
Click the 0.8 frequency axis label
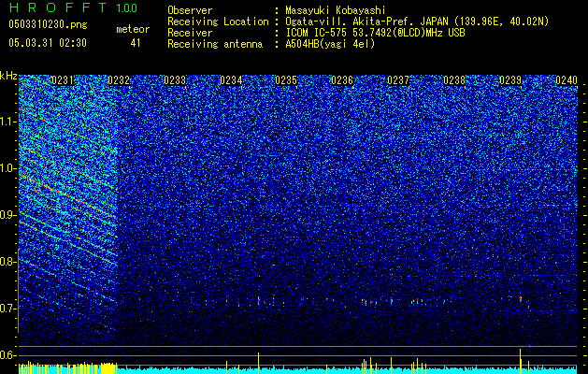[x=8, y=262]
